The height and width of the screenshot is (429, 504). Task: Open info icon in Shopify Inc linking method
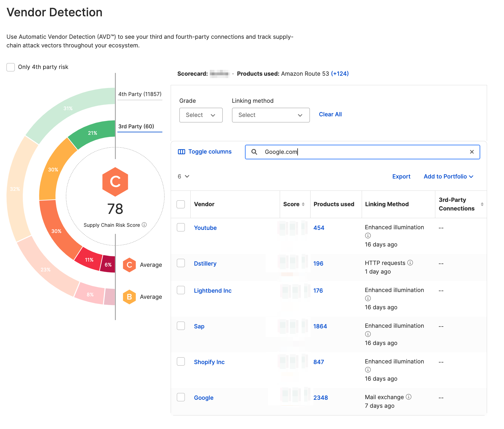coord(368,370)
